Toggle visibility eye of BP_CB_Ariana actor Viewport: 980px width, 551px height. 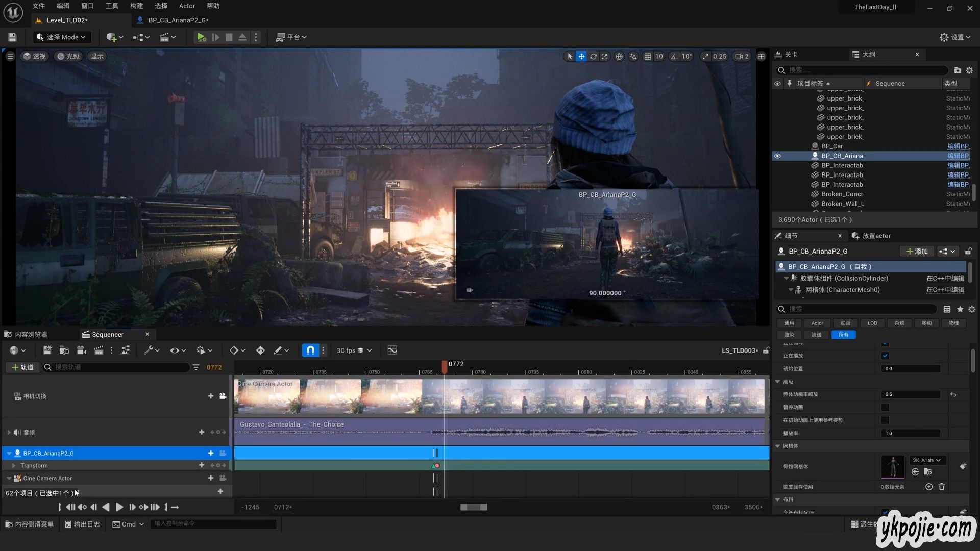(x=777, y=156)
